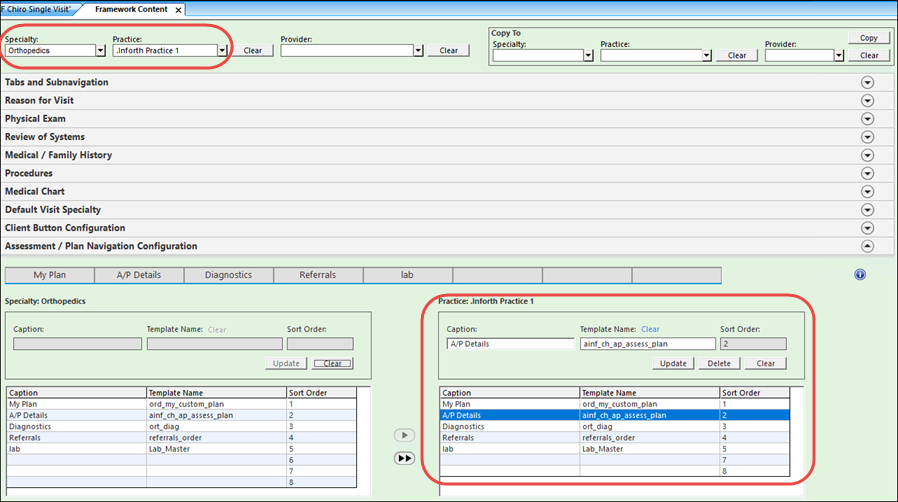Select the Referrals navigation tab
This screenshot has height=502, width=898.
coord(318,275)
